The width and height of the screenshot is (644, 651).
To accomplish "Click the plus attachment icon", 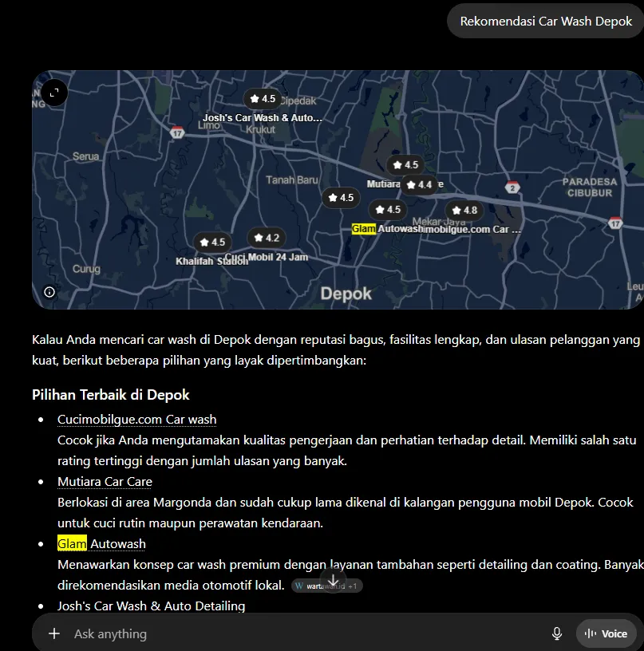I will pos(54,633).
